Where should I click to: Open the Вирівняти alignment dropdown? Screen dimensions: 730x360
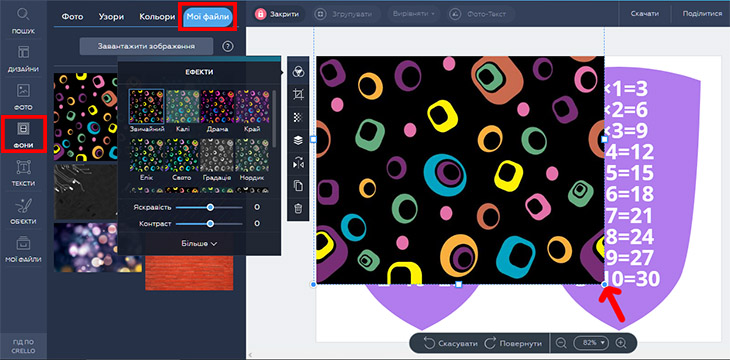click(413, 14)
